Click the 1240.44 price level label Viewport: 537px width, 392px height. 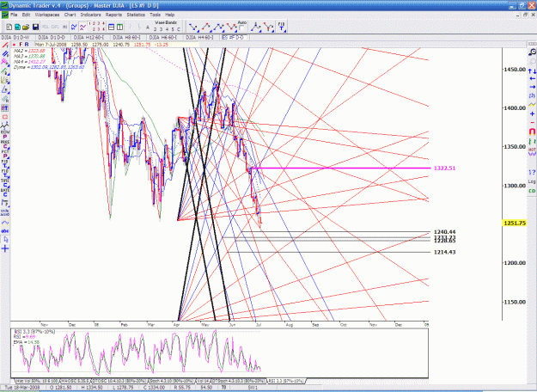pos(444,232)
